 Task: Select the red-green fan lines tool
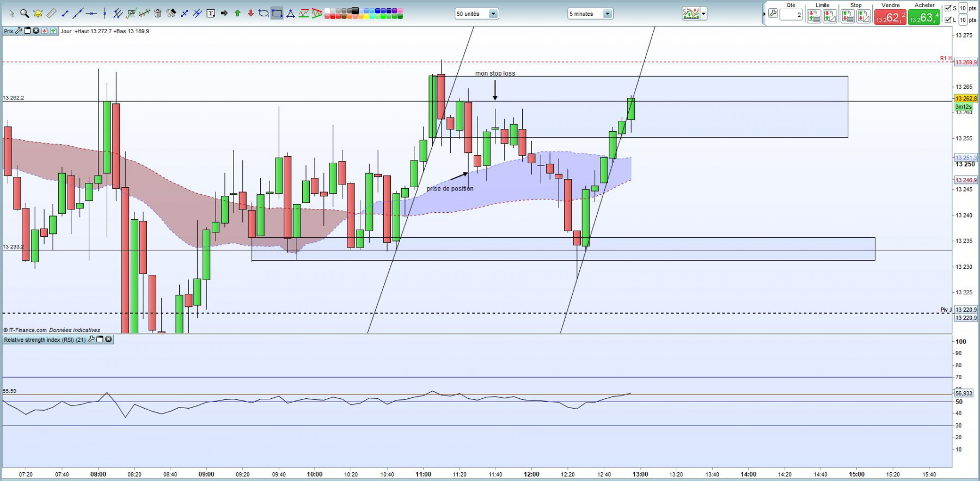click(x=317, y=14)
